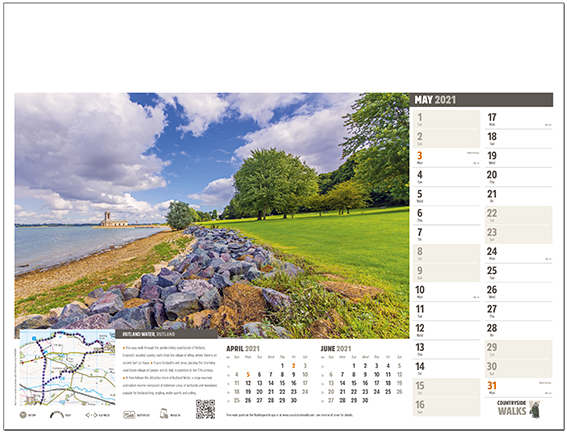This screenshot has height=433, width=567.
Task: Click the difficulty gauge arc icon
Action: coord(56,415)
